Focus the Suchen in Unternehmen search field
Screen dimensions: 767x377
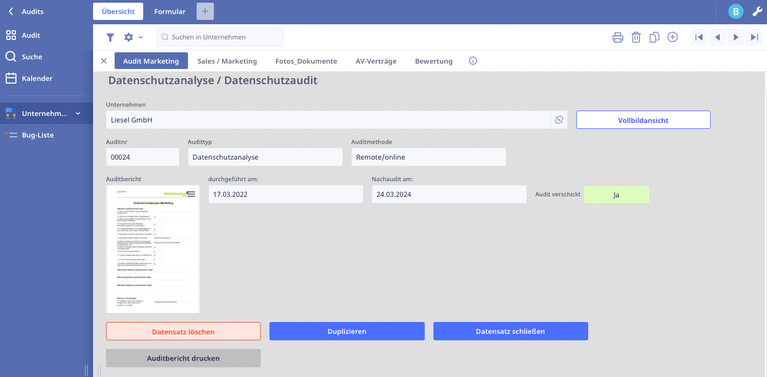click(x=220, y=37)
